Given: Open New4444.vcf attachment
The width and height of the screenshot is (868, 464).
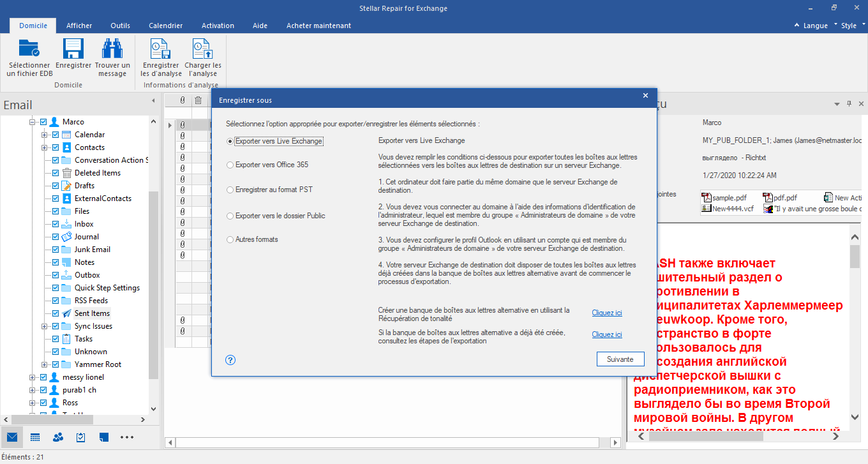Looking at the screenshot, I should pyautogui.click(x=726, y=208).
